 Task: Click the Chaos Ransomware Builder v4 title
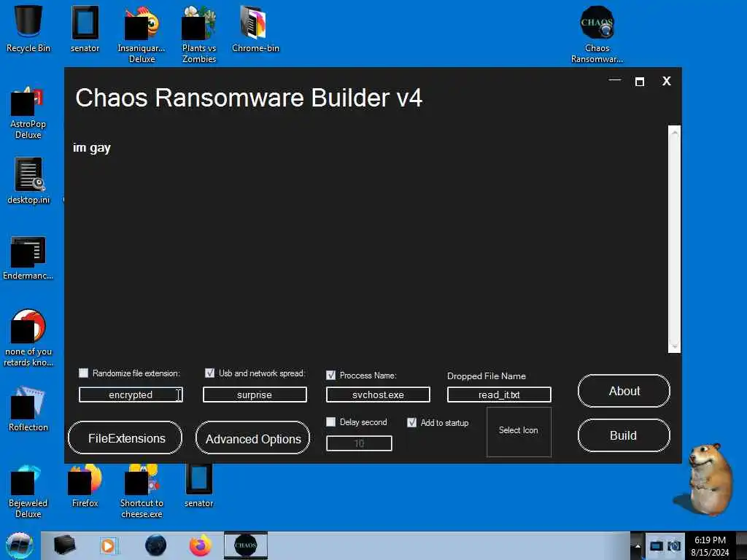pos(249,98)
